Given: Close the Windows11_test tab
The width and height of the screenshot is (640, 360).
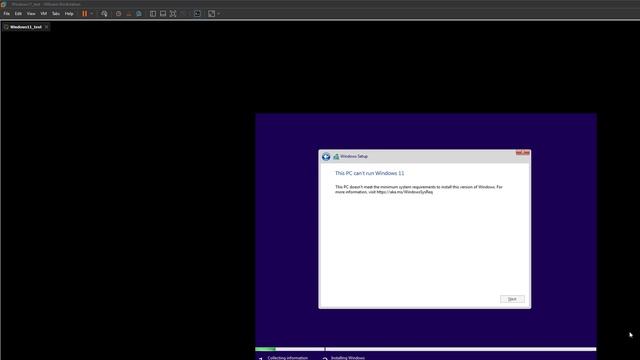Looking at the screenshot, I should click(x=47, y=27).
